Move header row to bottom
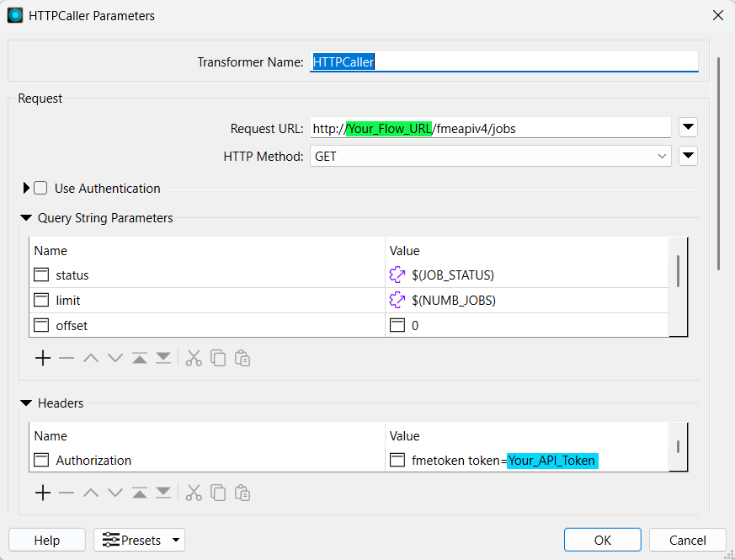The height and width of the screenshot is (560, 735). coord(163,493)
